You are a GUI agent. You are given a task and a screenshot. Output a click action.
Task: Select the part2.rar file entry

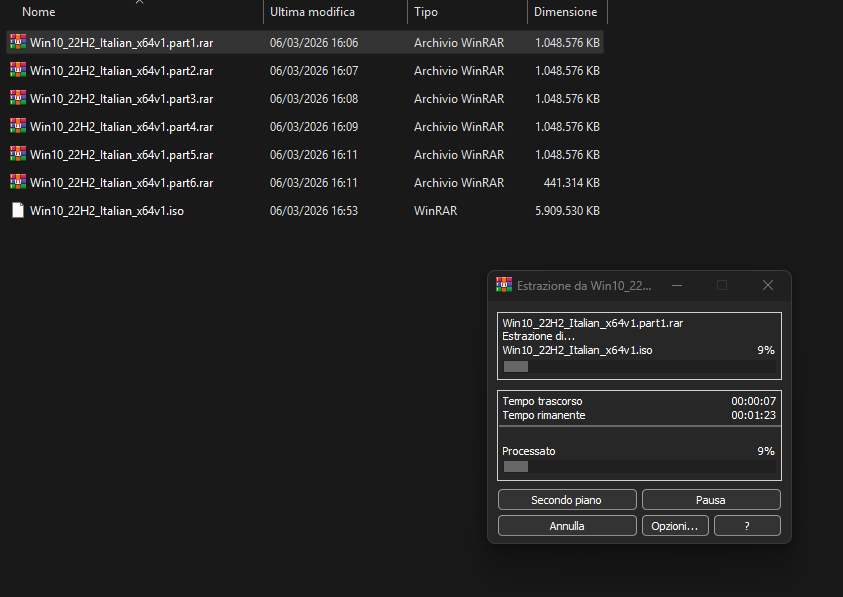click(x=118, y=70)
